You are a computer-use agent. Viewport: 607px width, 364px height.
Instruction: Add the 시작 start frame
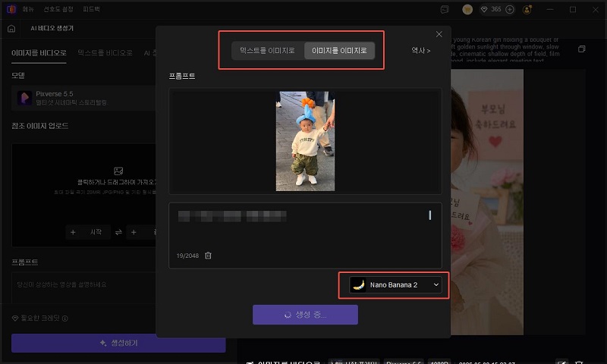pos(88,232)
